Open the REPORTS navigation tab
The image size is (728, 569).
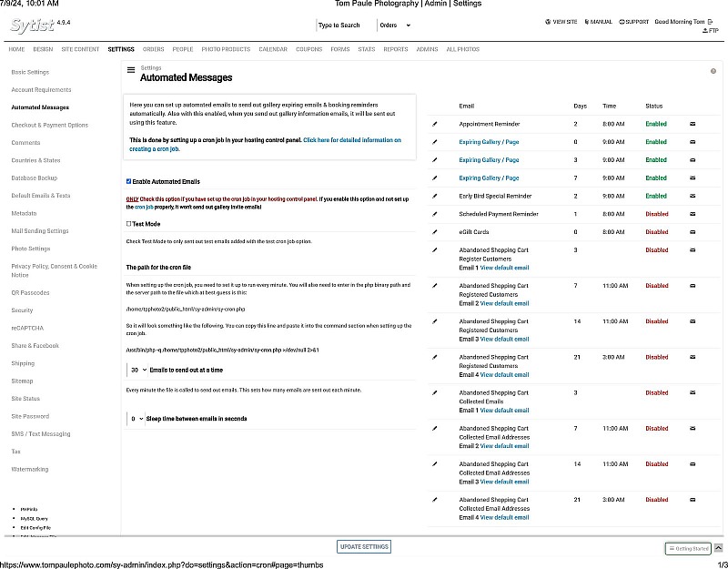[x=396, y=49]
